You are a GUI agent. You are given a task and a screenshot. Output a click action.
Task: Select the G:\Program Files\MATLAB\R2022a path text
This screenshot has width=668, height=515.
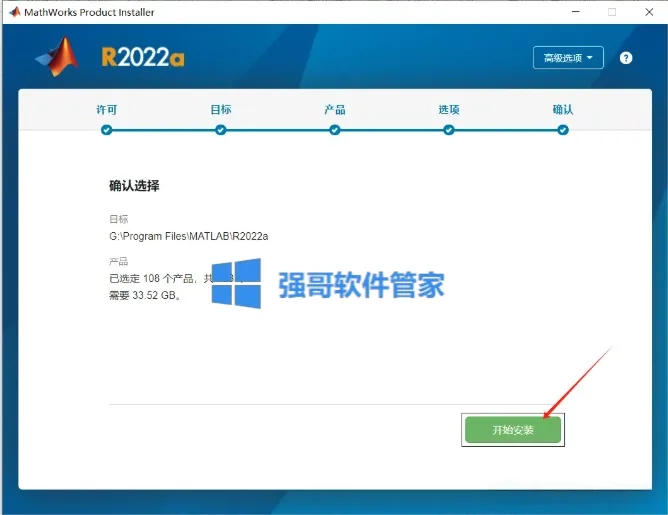point(189,236)
